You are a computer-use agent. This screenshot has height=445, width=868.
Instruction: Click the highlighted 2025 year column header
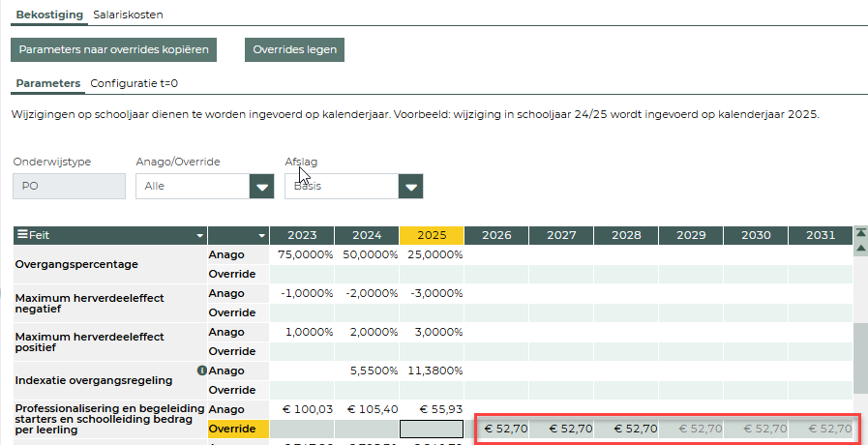[x=432, y=235]
